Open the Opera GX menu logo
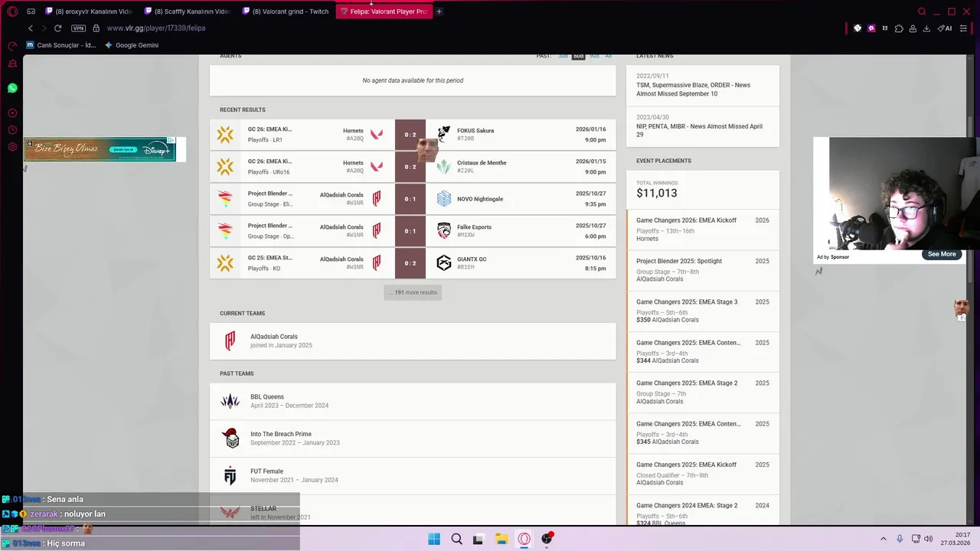 coord(12,11)
